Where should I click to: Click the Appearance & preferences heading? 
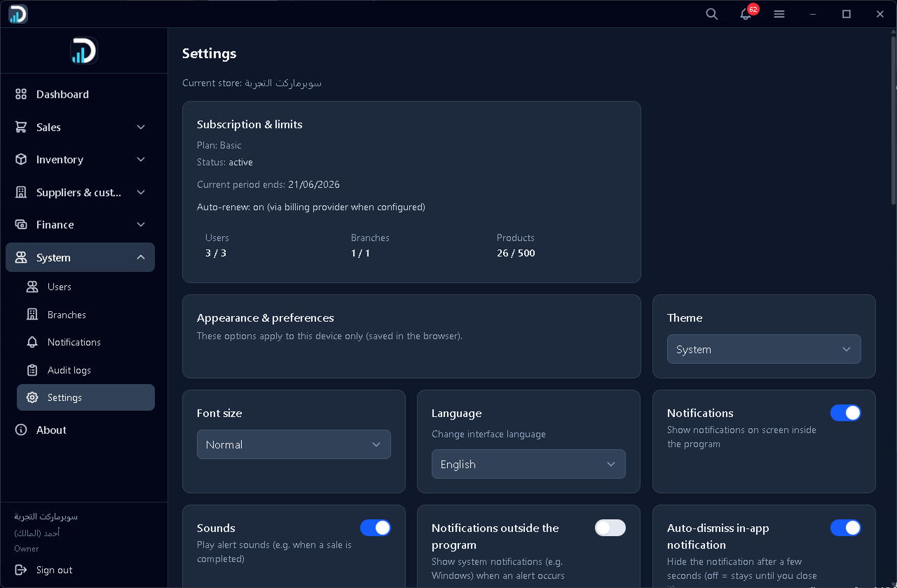266,317
